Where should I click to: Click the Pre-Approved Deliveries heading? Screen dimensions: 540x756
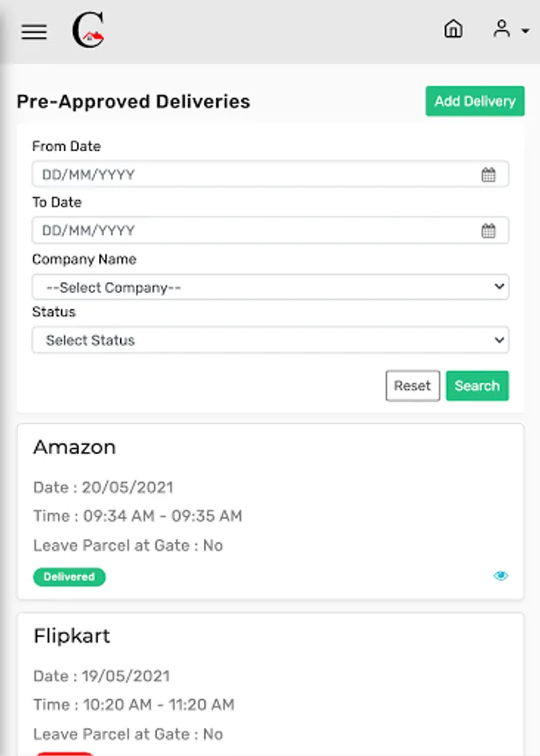[134, 102]
